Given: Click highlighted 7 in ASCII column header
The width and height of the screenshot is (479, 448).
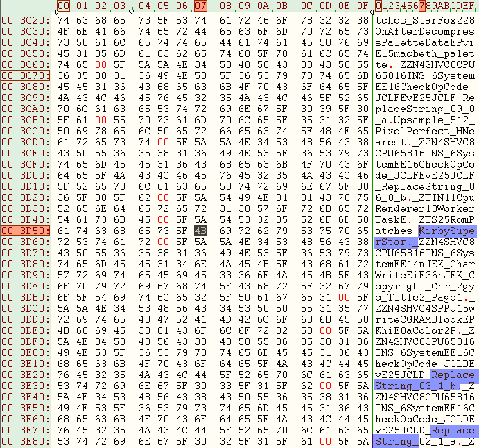Looking at the screenshot, I should click(422, 6).
